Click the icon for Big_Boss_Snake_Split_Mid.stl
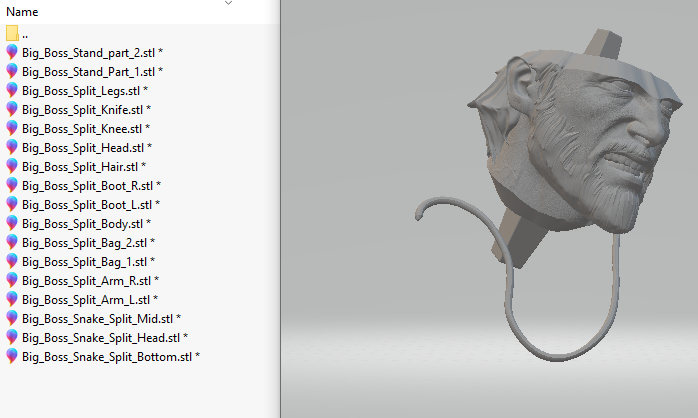Screen dimensions: 698x418 tap(12, 319)
